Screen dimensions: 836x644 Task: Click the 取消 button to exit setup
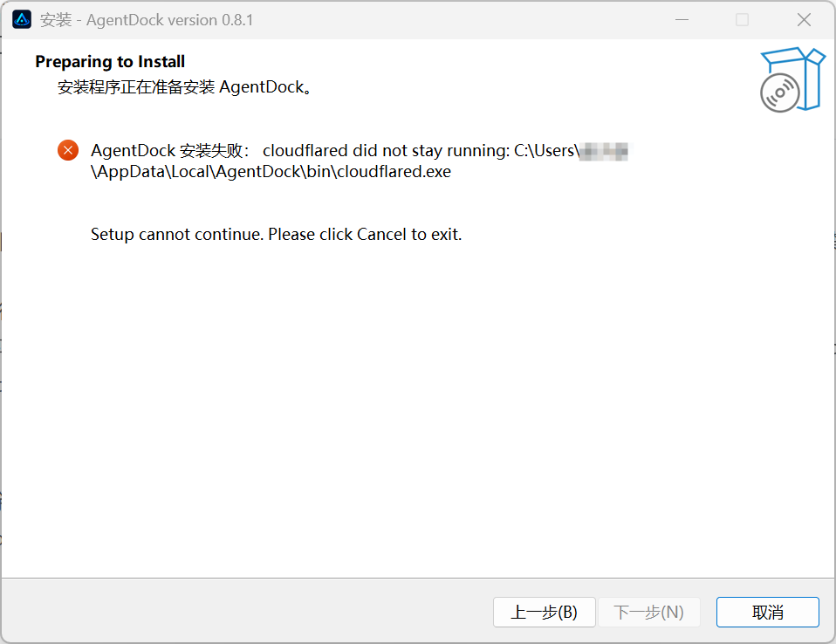coord(767,612)
